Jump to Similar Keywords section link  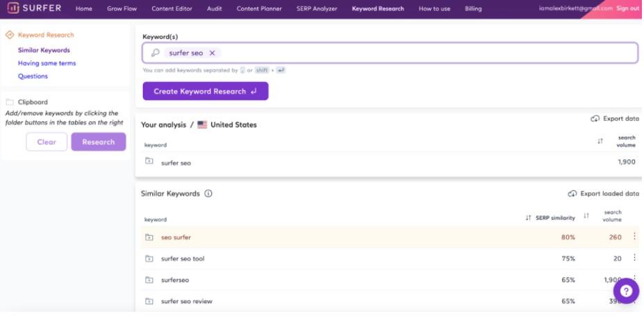tap(44, 50)
